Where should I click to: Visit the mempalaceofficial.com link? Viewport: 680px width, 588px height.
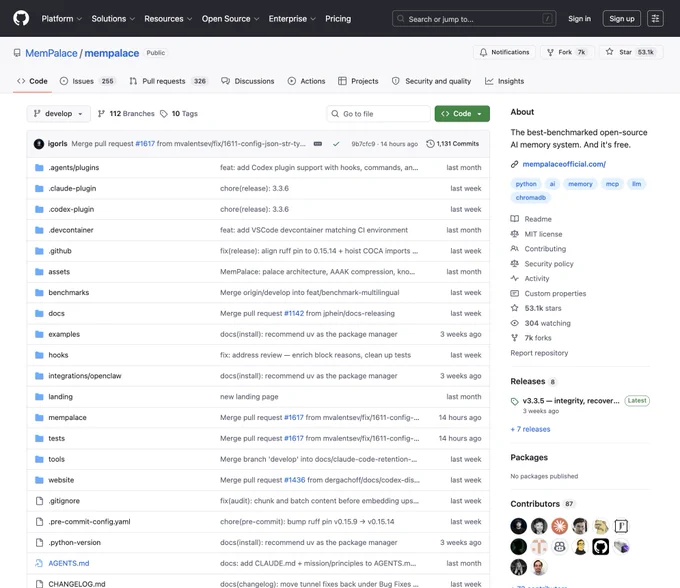(x=564, y=164)
